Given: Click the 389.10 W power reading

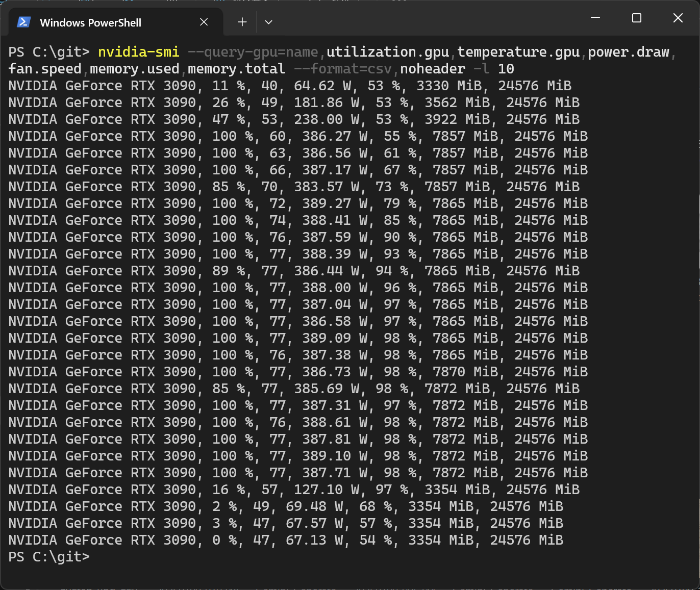Looking at the screenshot, I should click(335, 456).
